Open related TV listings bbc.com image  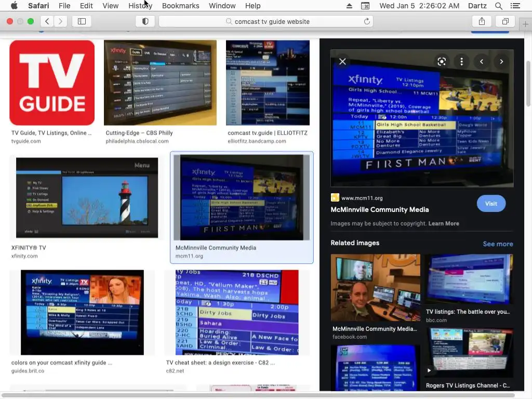469,279
